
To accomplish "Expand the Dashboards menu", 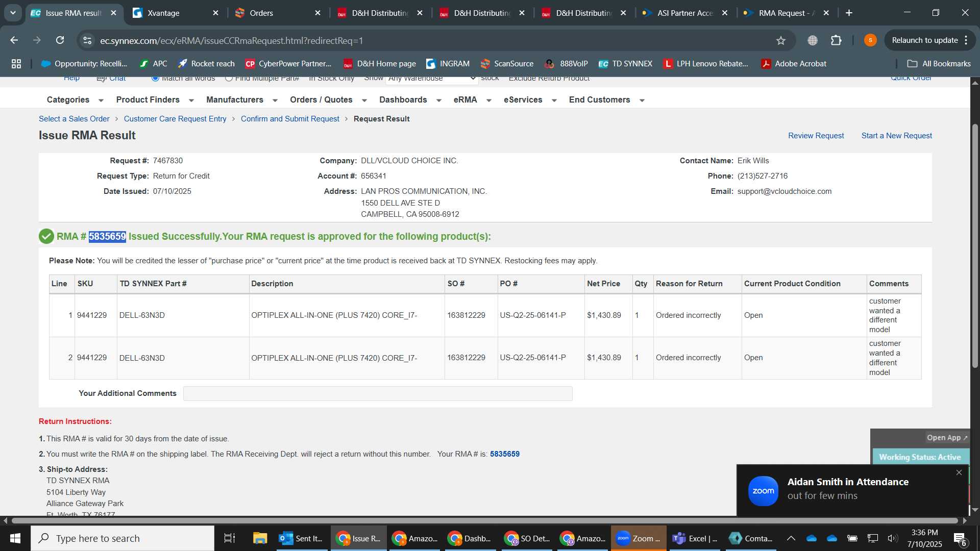I will (410, 100).
